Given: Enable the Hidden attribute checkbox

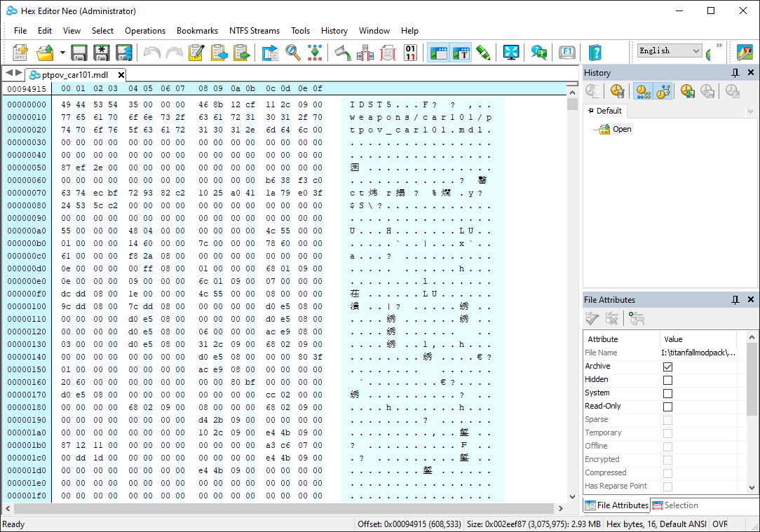Looking at the screenshot, I should 667,380.
